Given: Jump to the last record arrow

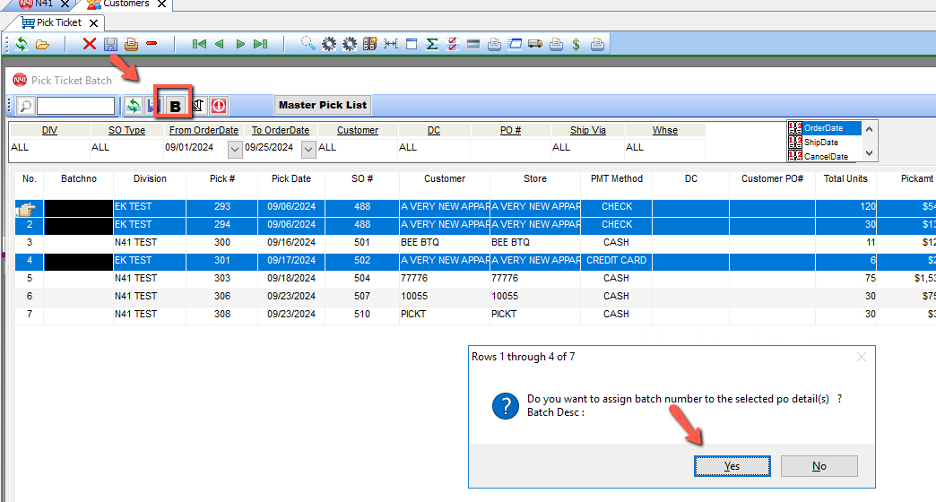Looking at the screenshot, I should coord(260,44).
